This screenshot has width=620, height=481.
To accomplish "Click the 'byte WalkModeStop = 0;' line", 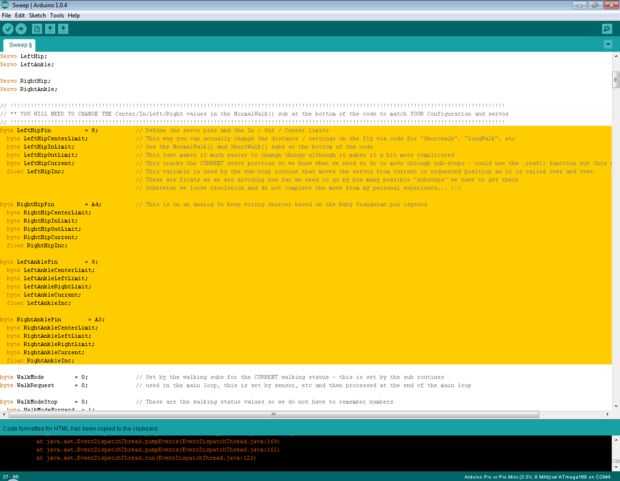I will click(44, 402).
